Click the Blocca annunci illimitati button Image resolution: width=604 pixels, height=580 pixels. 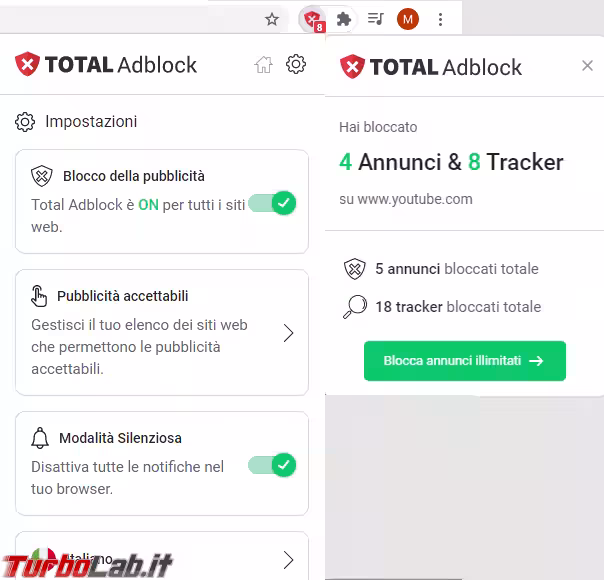click(465, 361)
